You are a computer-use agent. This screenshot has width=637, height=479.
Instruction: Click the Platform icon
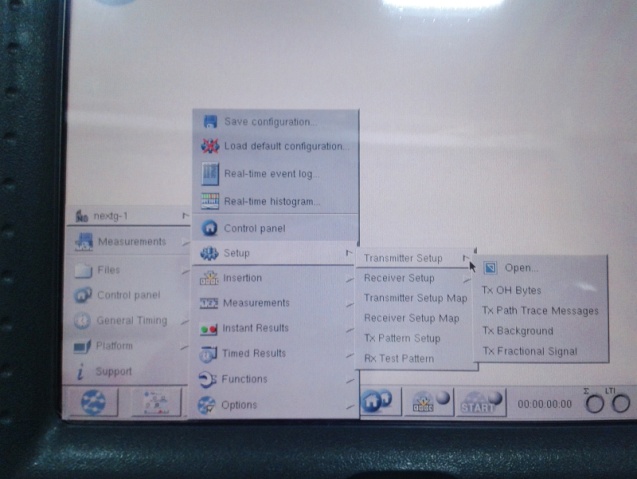[82, 346]
